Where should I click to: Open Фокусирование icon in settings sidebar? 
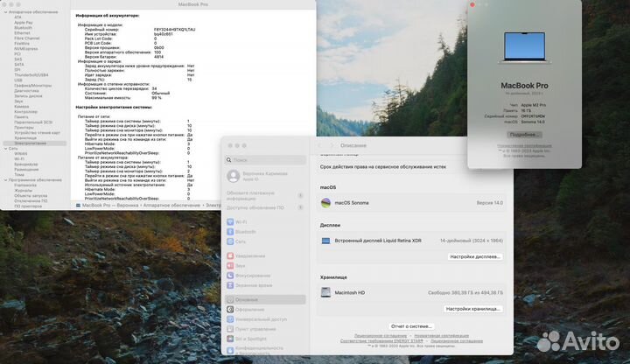click(230, 276)
